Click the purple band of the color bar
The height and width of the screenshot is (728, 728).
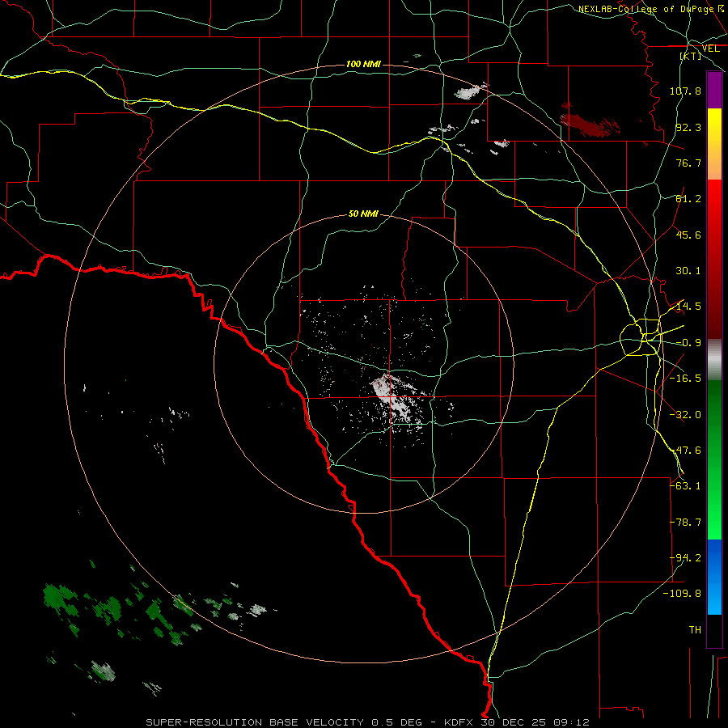click(714, 90)
